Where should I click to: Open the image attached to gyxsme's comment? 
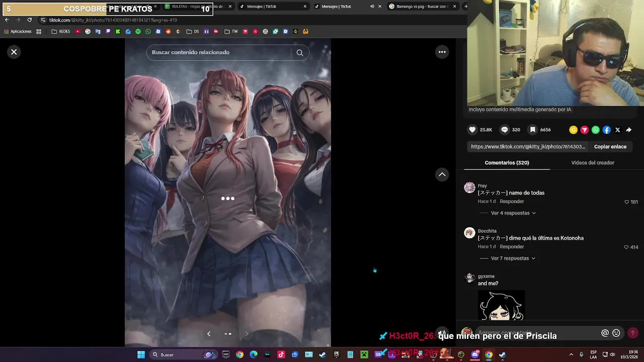point(501,305)
